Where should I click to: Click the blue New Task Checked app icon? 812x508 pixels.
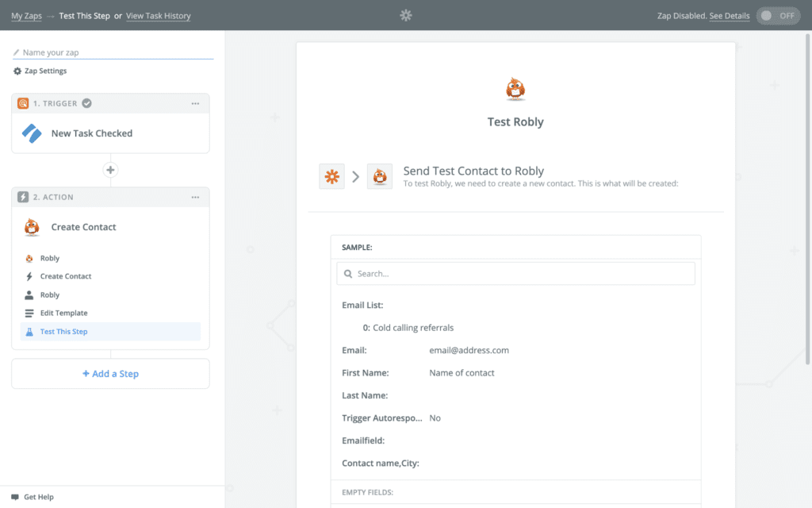[x=32, y=133]
